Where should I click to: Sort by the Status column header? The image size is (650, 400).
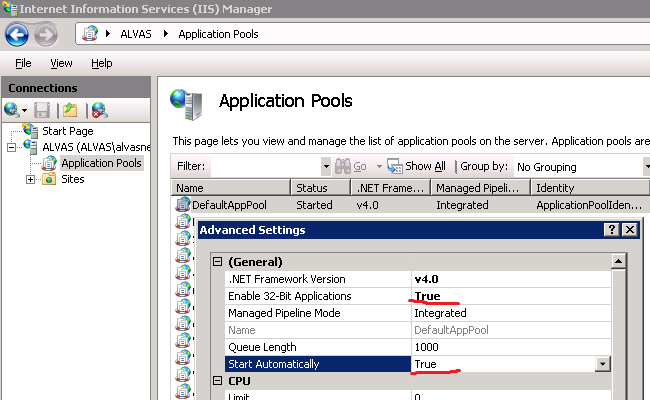320,188
